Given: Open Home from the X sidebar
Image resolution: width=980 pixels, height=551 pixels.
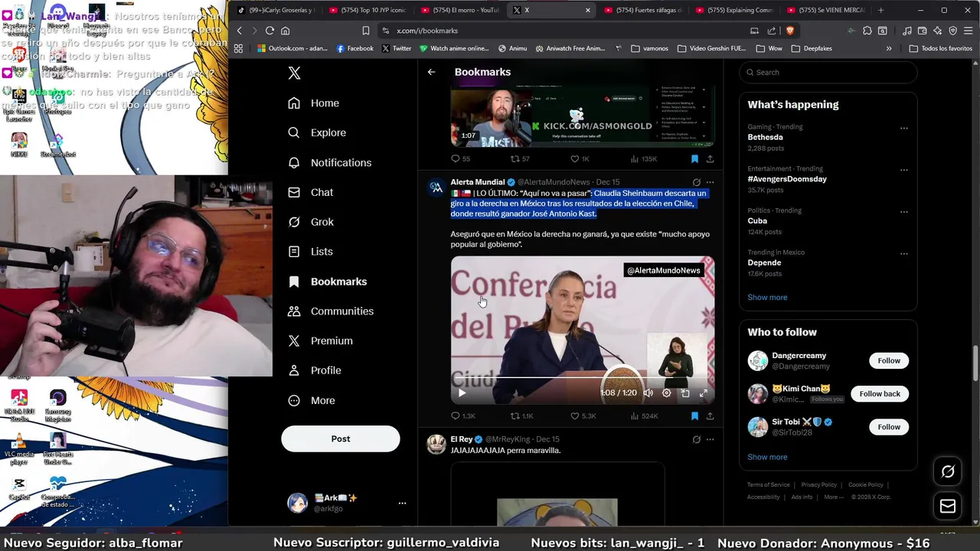Looking at the screenshot, I should 314,103.
